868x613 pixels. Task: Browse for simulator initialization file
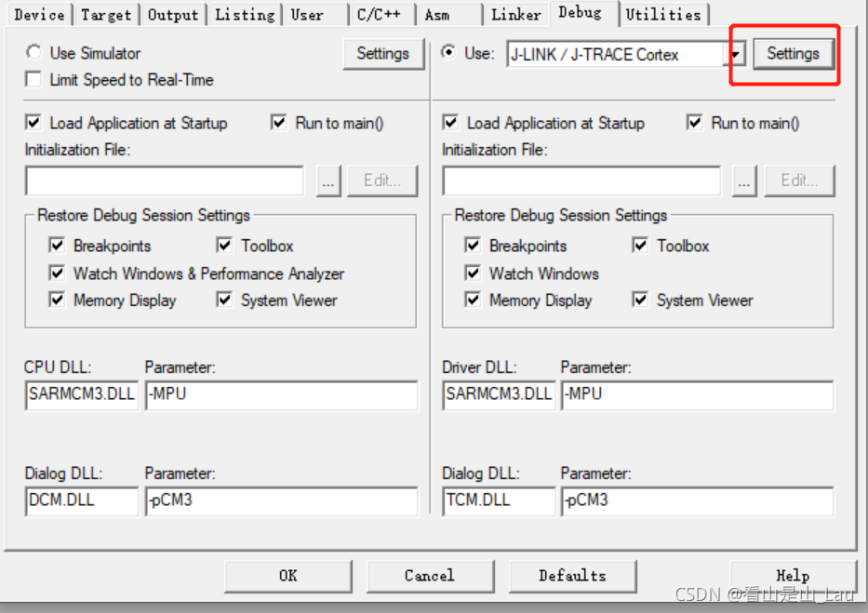[328, 180]
